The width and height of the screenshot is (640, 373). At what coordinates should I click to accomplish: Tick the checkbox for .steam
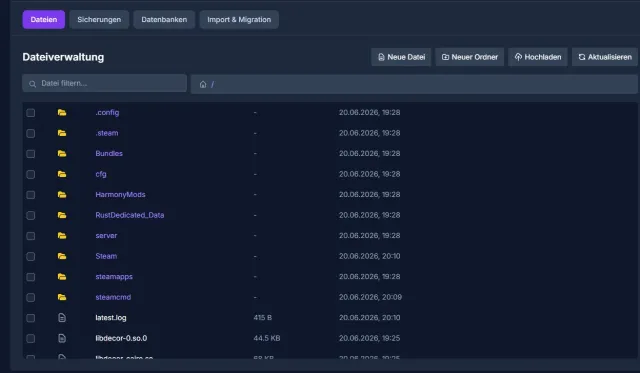[x=31, y=133]
